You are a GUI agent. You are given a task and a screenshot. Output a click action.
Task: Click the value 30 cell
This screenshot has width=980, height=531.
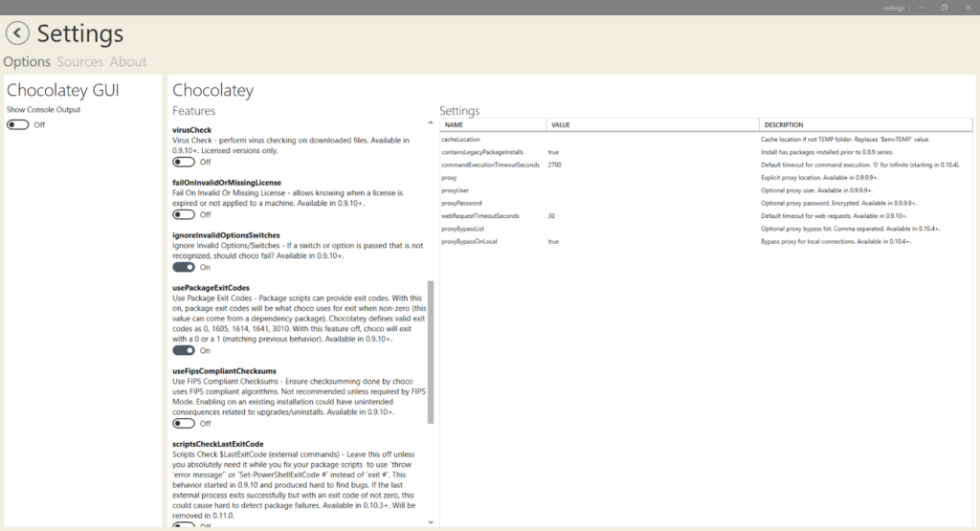click(551, 216)
